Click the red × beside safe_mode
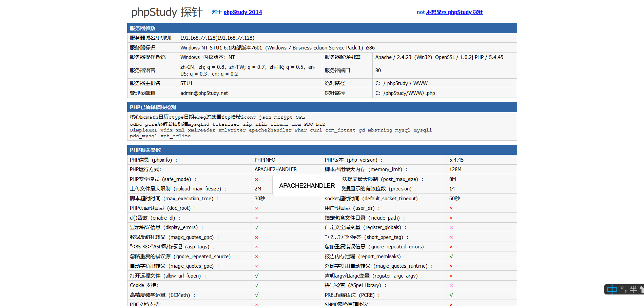644x306 pixels. click(x=257, y=179)
